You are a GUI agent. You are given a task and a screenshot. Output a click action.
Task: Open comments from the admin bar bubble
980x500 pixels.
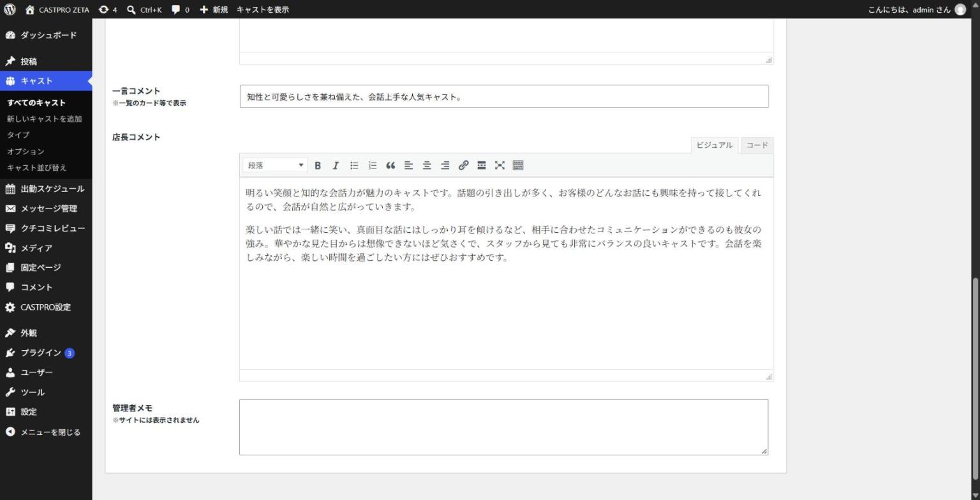pos(181,10)
